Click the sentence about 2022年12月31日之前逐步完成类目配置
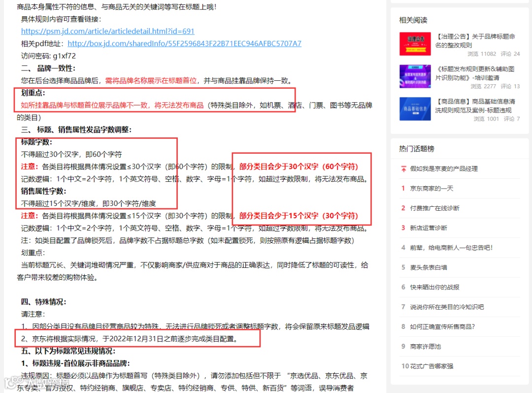 pos(130,339)
